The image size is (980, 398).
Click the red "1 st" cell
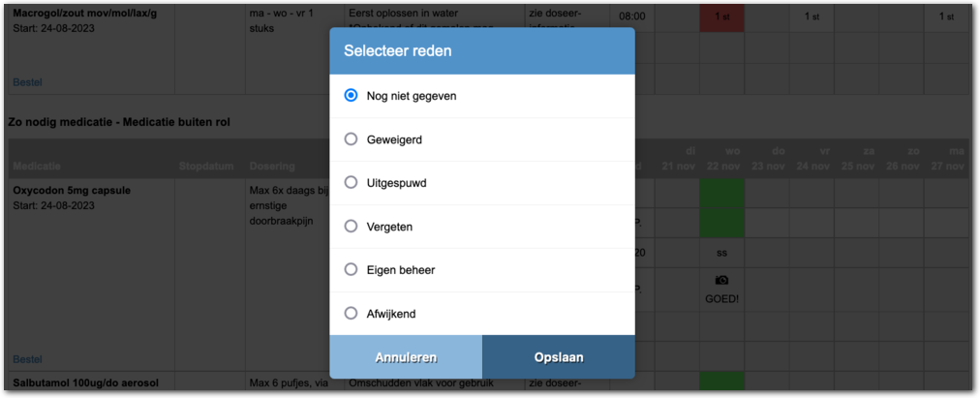point(721,16)
